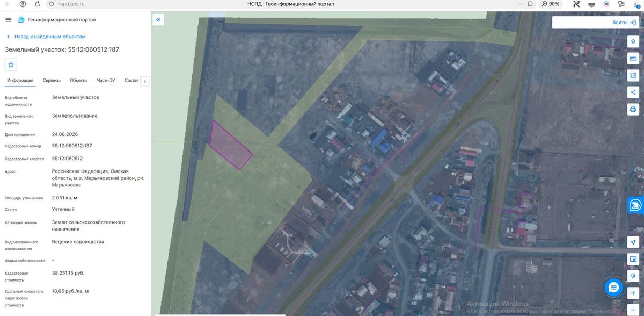Open the site protection shield icon
The height and width of the screenshot is (316, 644).
coord(51,4)
